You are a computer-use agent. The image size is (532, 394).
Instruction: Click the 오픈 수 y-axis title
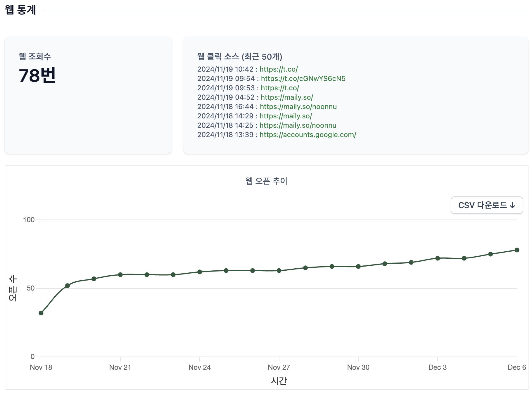coord(13,288)
